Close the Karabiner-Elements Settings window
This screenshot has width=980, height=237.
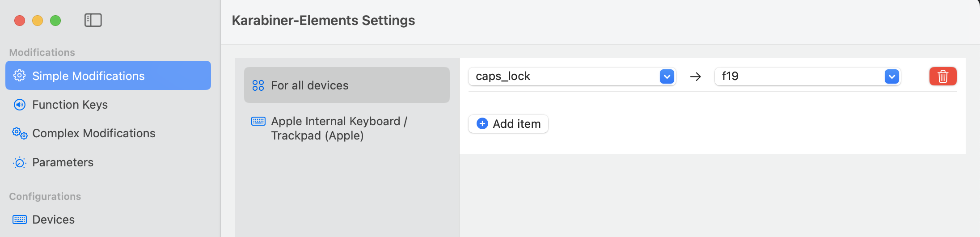(20, 21)
